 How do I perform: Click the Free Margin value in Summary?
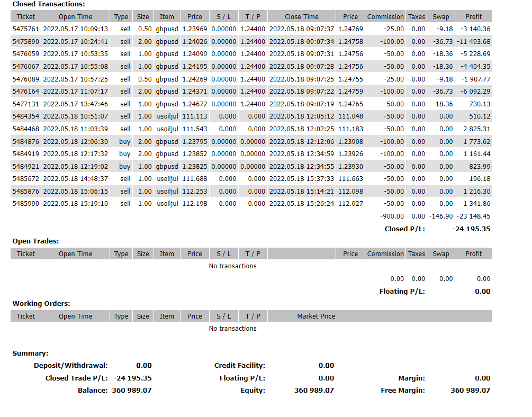click(470, 390)
